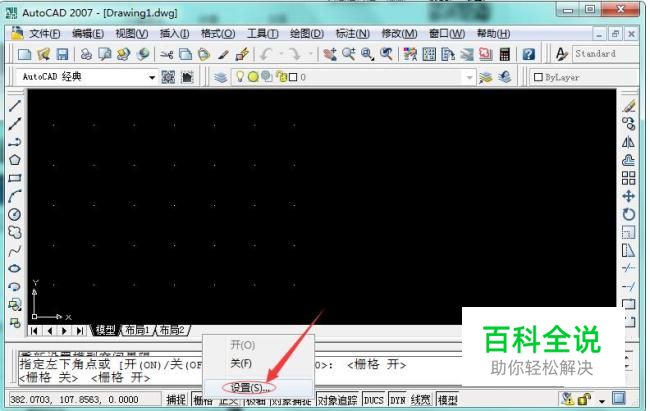Expand the AutoCAD 经典 workspace dropdown
Screen dimensions: 650x411
click(152, 77)
